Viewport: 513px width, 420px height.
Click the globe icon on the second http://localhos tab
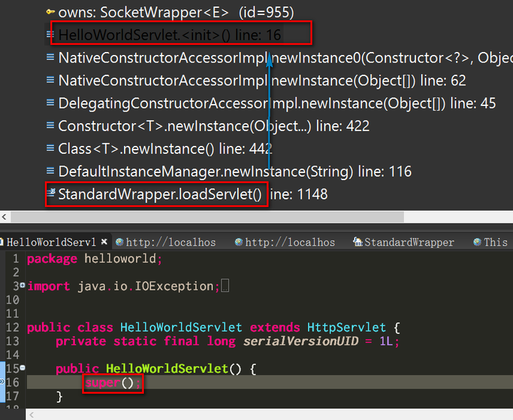click(239, 242)
